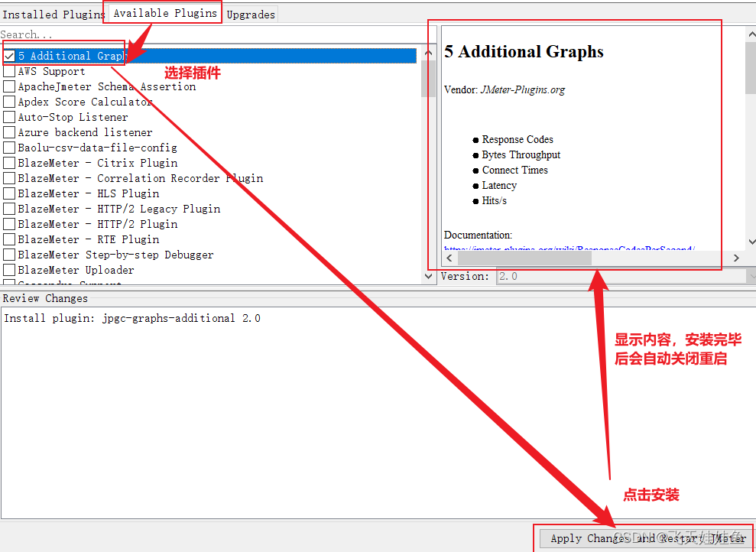Tick BlazeMeter - HTTP/2 Legacy Plugin checkbox
Image resolution: width=756 pixels, height=552 pixels.
(x=9, y=209)
